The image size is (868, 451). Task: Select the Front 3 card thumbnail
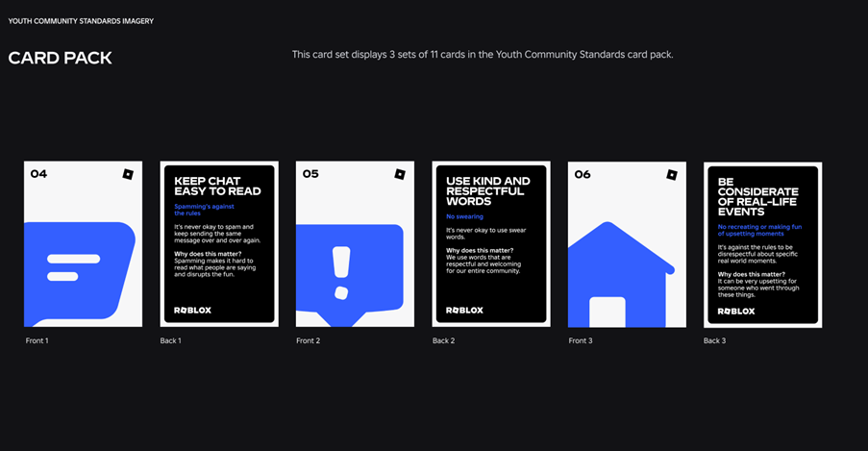point(627,244)
